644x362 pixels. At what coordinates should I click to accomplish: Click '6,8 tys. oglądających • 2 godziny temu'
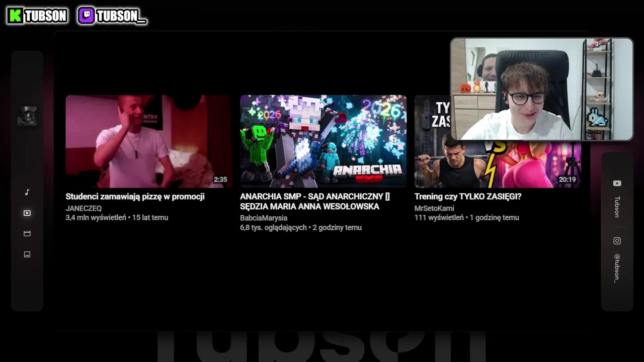click(x=301, y=228)
